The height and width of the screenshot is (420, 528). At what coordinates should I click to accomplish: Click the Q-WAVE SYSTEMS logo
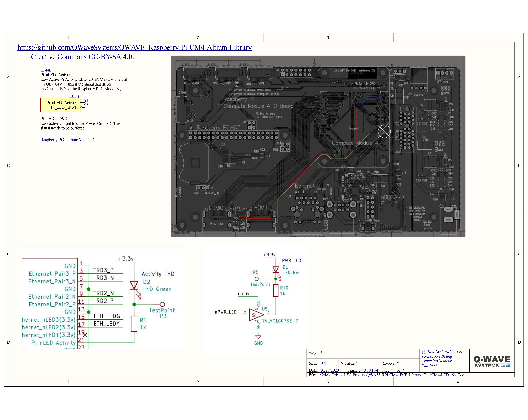coord(492,362)
